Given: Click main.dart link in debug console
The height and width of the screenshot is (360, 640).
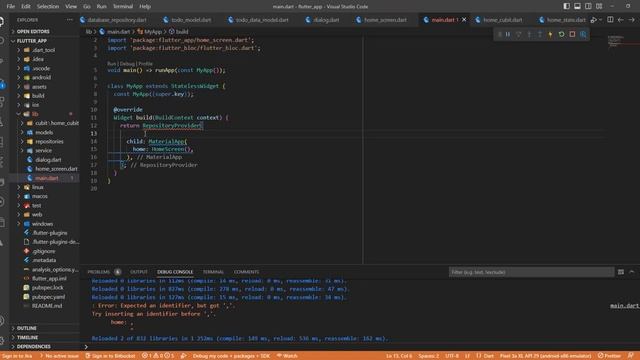Looking at the screenshot, I should click(625, 306).
